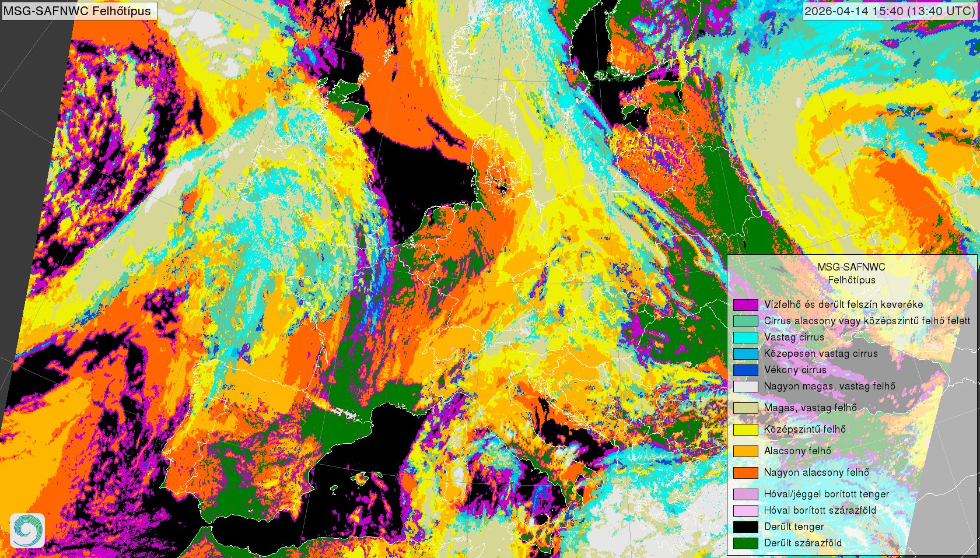Select the teal-green Cirrus over low cloud swatch

(745, 321)
